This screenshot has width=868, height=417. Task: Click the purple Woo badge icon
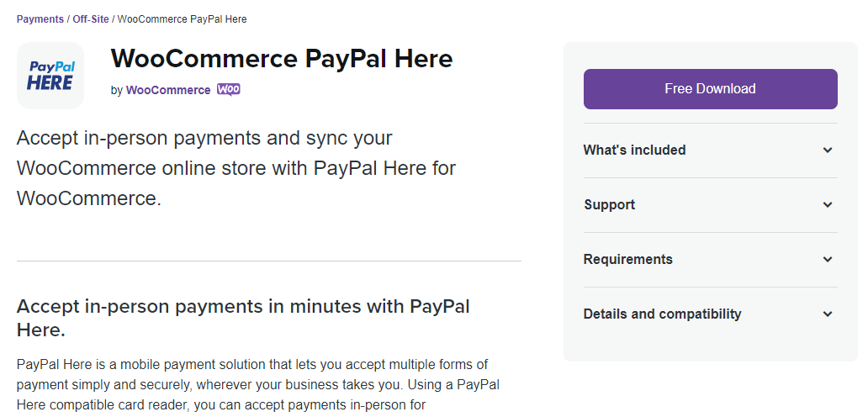229,90
